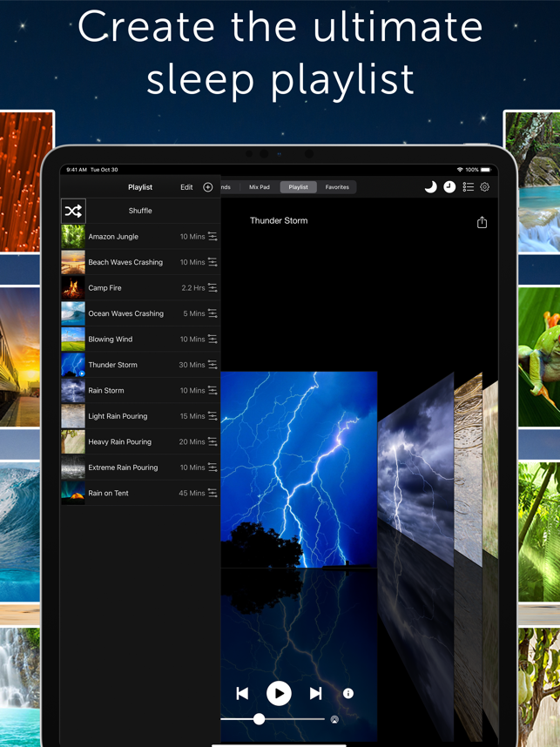Screen dimensions: 560x747
Task: Switch to the Favorites tab
Action: point(337,187)
